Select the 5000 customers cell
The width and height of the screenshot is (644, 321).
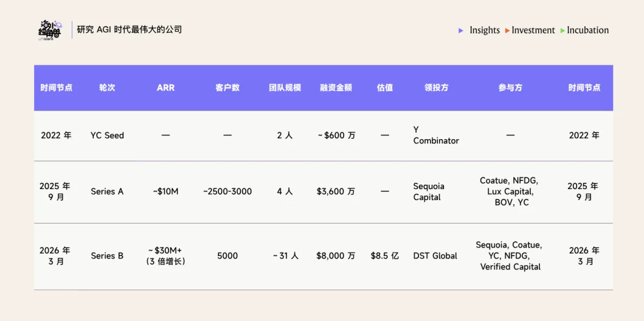pos(227,256)
